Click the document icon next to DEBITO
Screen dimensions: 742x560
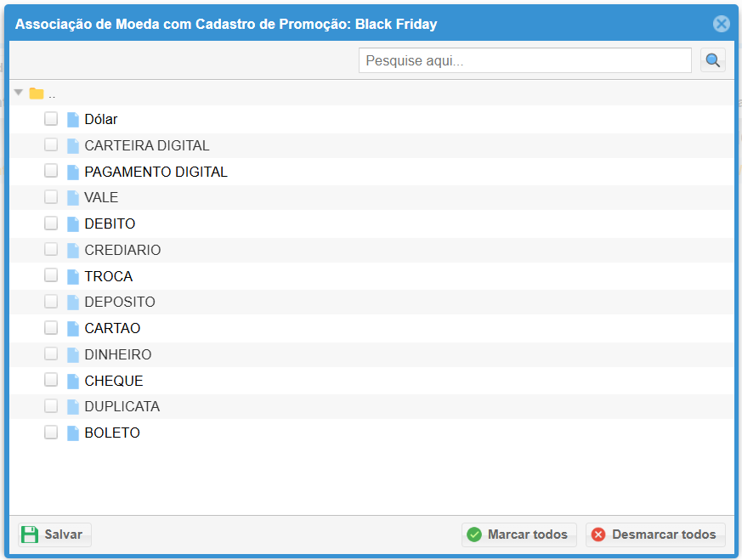[73, 224]
